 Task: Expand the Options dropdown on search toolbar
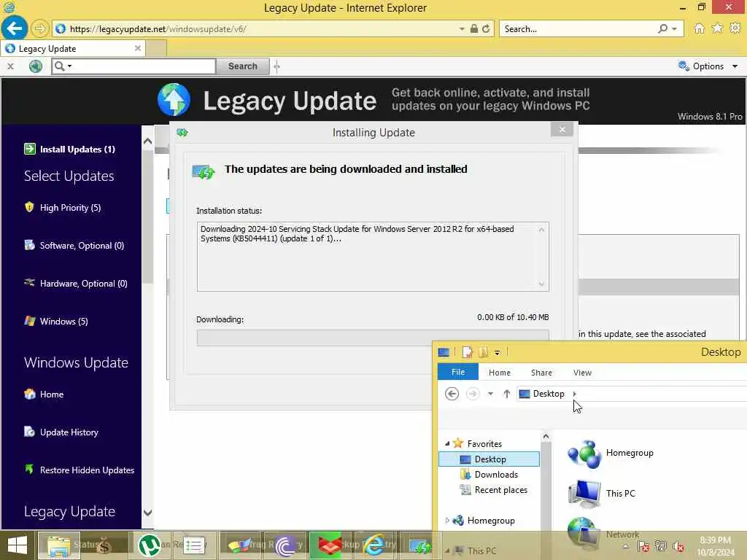[735, 66]
